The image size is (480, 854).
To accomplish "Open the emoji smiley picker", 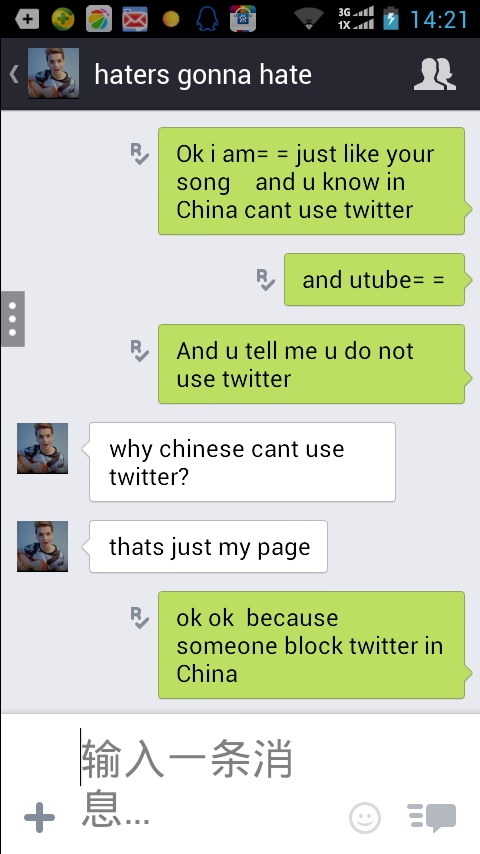I will (364, 818).
